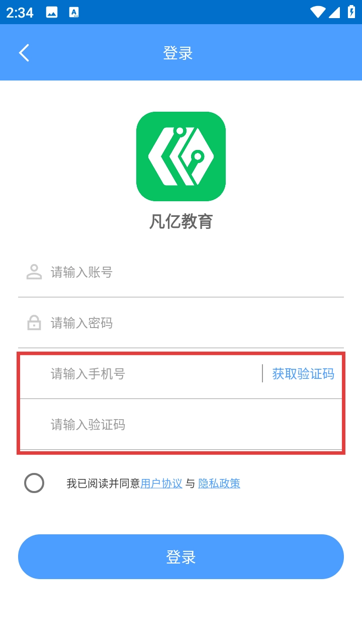The width and height of the screenshot is (362, 644).
Task: Tap the keyboard language icon in status bar
Action: [x=74, y=13]
